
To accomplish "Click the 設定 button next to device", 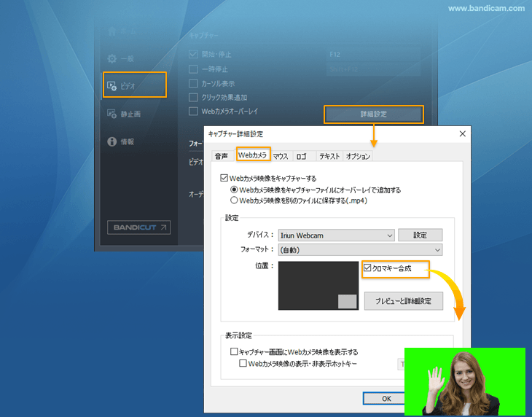I will (420, 235).
